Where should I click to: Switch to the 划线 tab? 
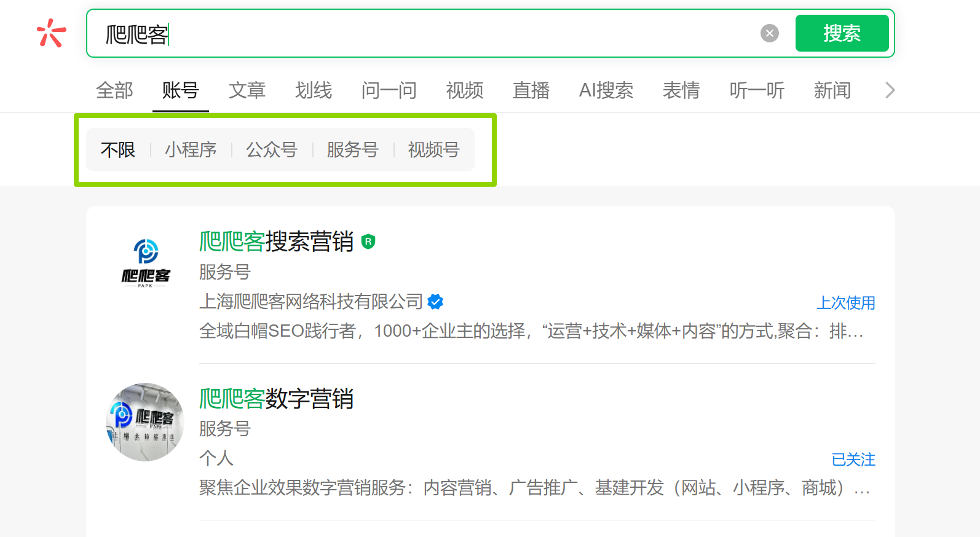(313, 90)
